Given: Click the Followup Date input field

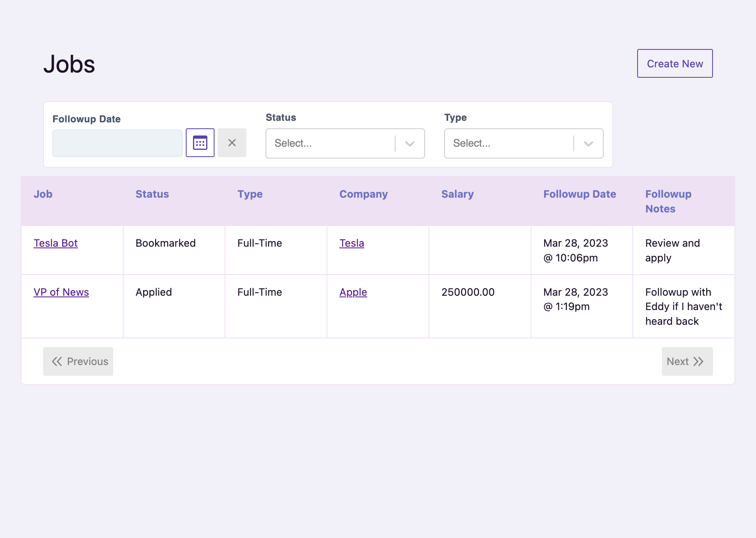Looking at the screenshot, I should click(117, 143).
